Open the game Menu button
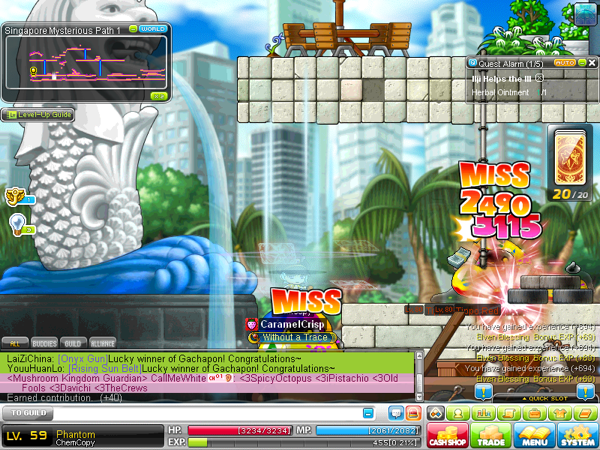The width and height of the screenshot is (600, 450). (x=534, y=435)
